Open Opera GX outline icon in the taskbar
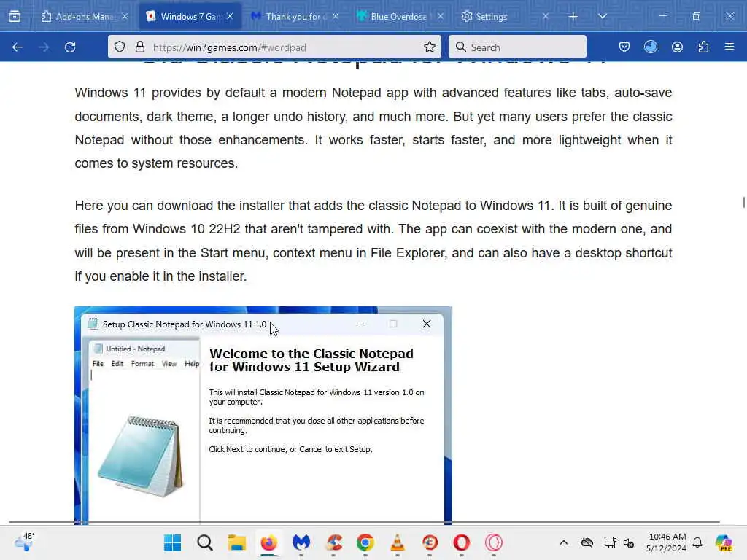Viewport: 747px width, 560px height. 494,542
